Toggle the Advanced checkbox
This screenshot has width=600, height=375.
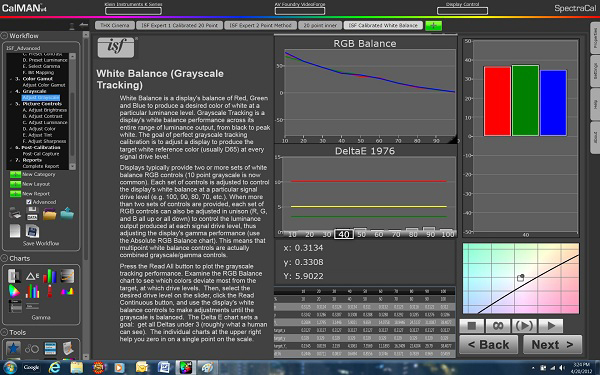point(29,202)
